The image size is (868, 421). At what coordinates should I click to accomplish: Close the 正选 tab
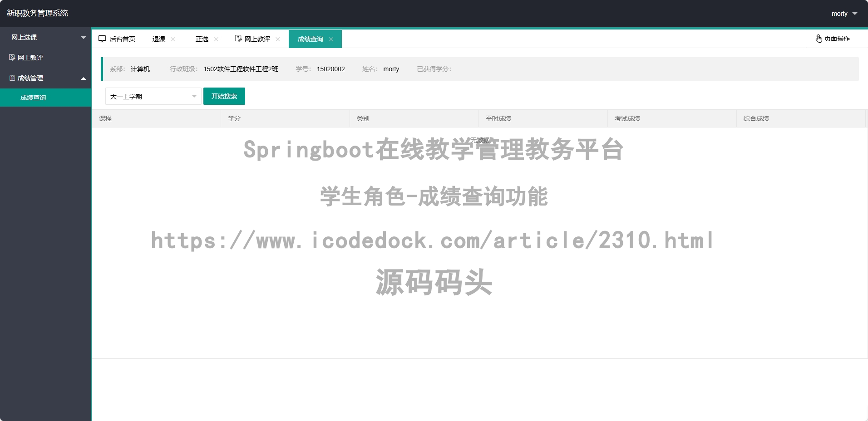tap(216, 39)
